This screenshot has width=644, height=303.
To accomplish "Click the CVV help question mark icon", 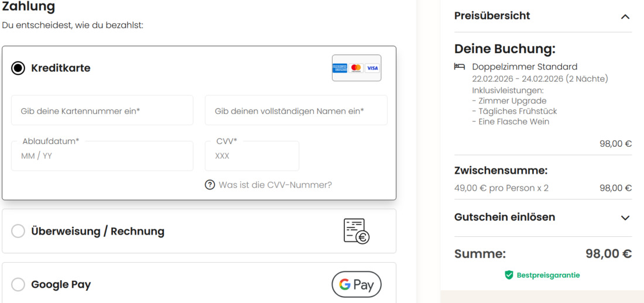I will click(210, 185).
